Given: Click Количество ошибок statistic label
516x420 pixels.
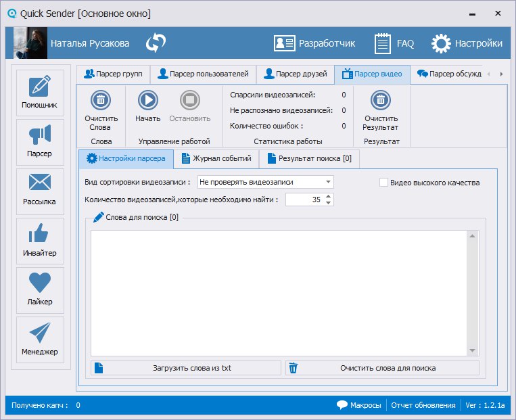Looking at the screenshot, I should [x=266, y=126].
